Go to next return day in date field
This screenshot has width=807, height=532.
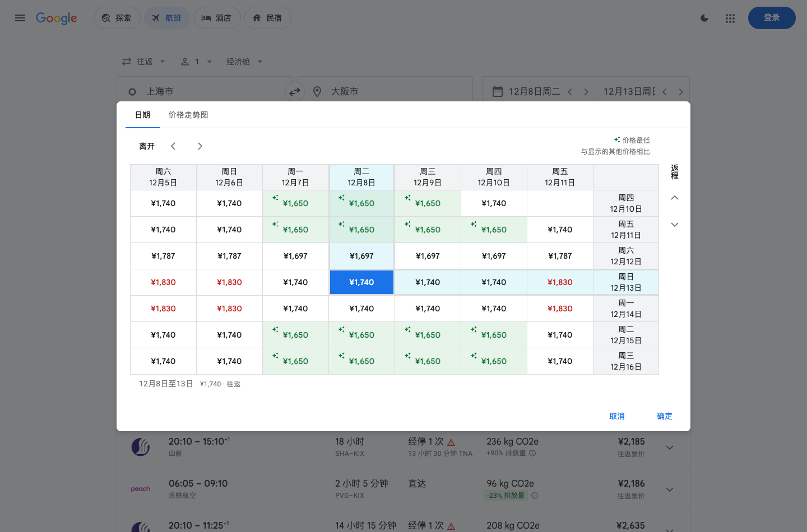point(681,91)
